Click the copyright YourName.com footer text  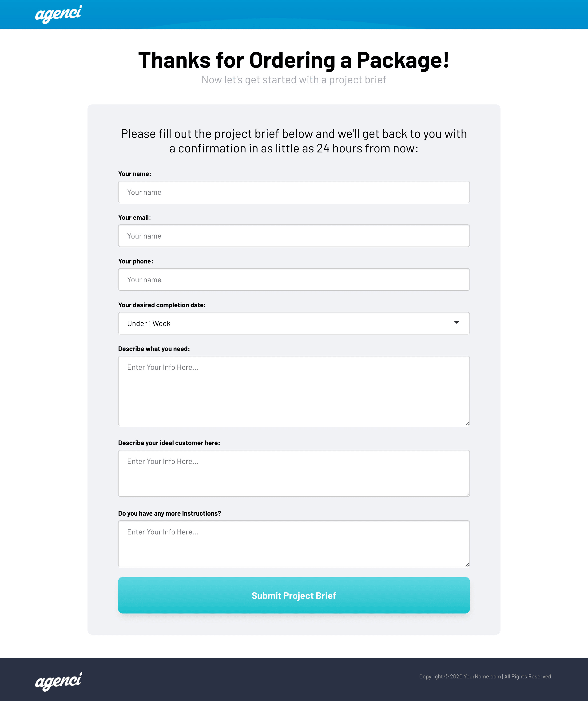(x=485, y=677)
